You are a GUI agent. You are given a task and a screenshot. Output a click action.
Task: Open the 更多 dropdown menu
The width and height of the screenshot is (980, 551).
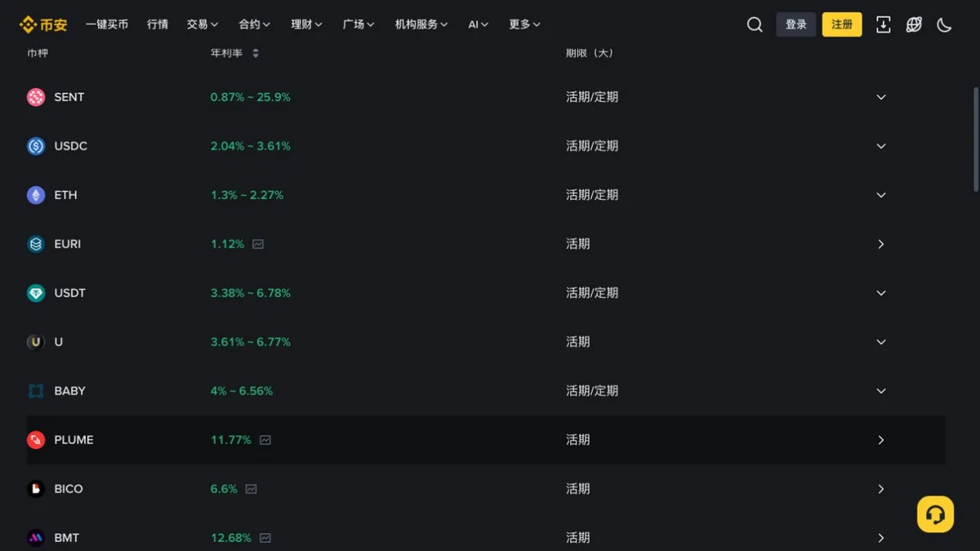tap(525, 24)
